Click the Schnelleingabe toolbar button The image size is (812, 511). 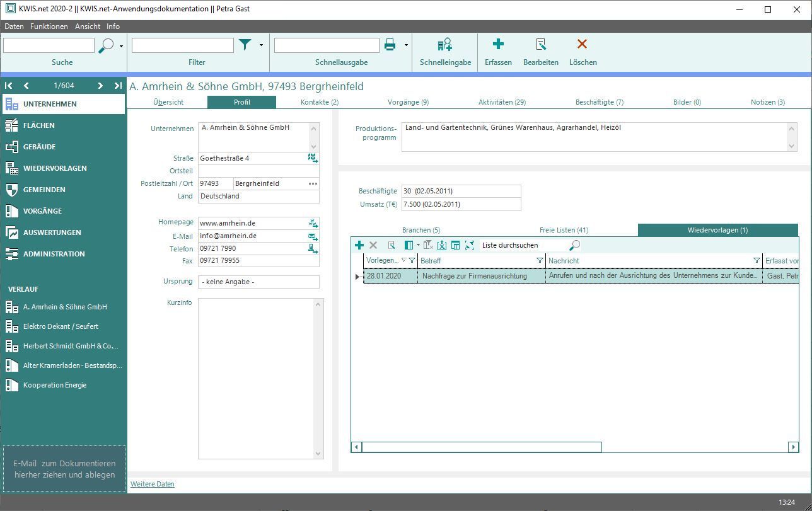point(445,51)
